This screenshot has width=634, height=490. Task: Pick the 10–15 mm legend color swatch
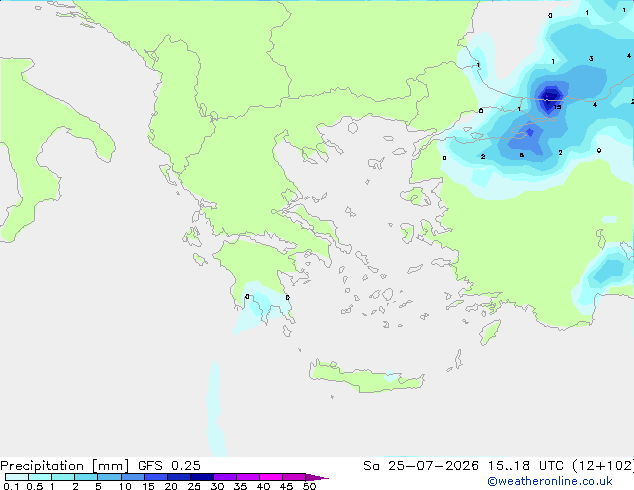[133, 477]
